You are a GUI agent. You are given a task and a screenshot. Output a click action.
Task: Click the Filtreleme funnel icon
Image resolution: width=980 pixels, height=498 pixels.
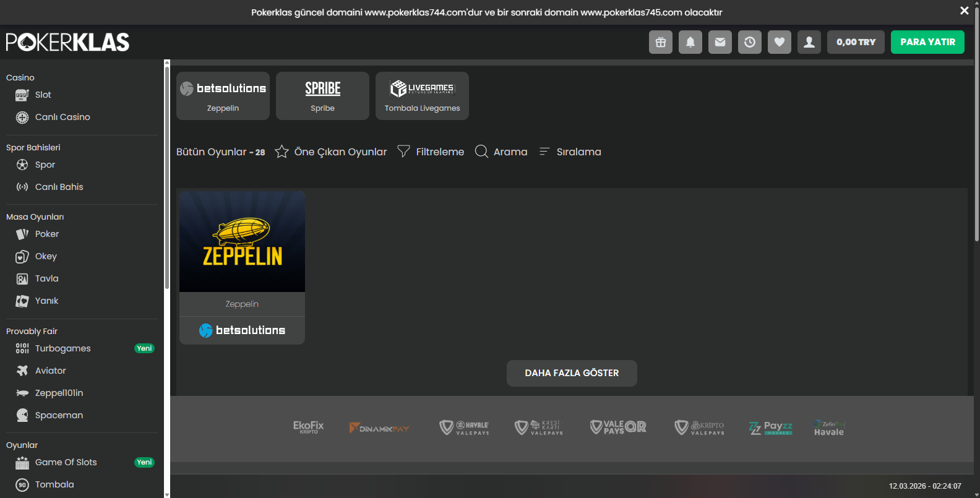tap(403, 151)
